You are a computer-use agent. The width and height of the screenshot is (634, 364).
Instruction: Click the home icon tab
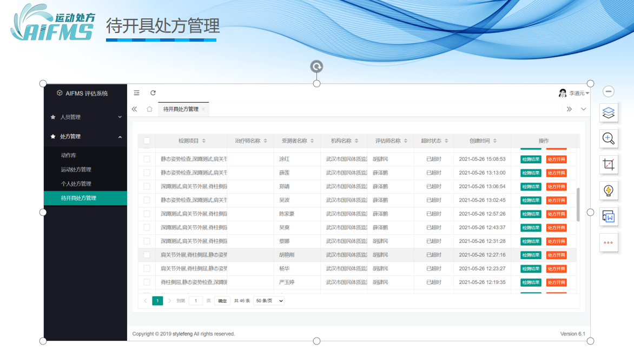(x=149, y=109)
